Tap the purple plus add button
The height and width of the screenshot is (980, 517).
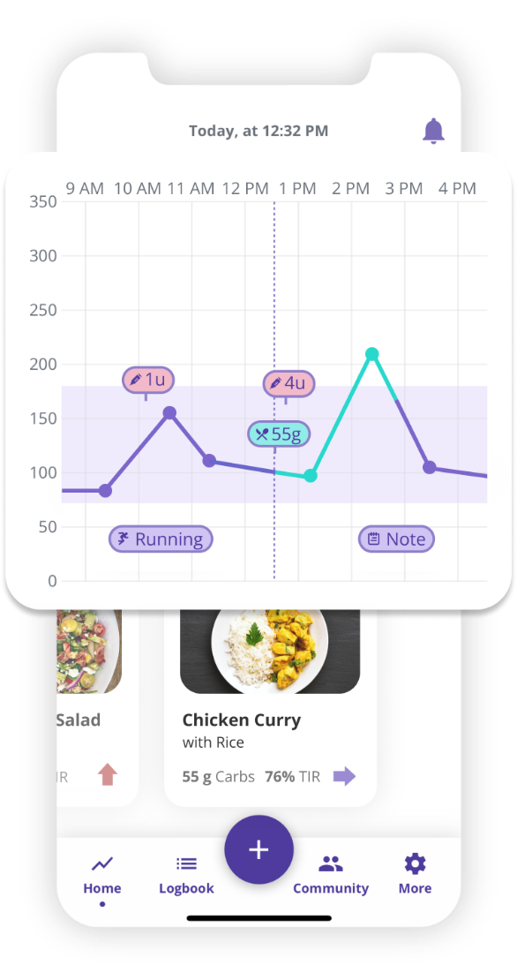tap(258, 850)
